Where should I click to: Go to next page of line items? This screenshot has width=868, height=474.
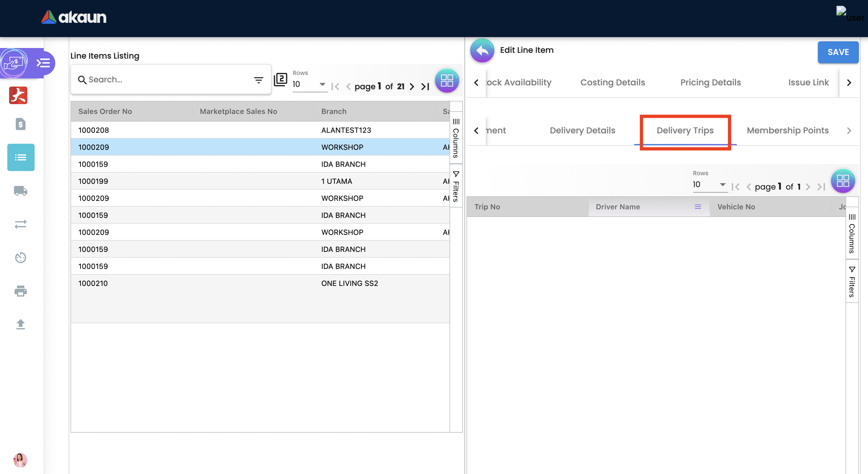coord(412,87)
